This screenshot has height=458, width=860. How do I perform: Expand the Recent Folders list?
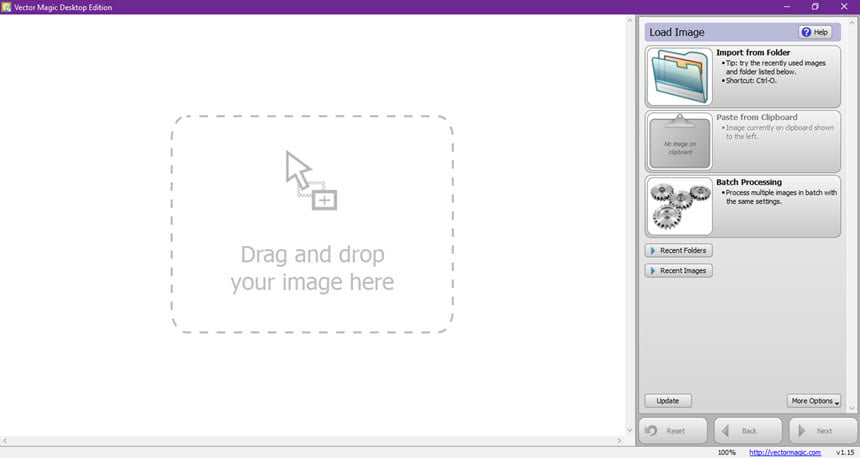[x=678, y=251]
